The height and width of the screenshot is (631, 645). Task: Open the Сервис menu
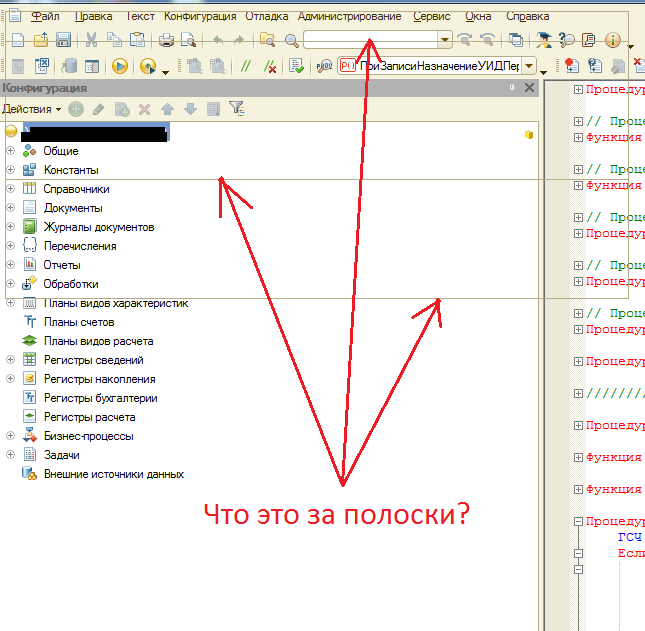pyautogui.click(x=432, y=16)
